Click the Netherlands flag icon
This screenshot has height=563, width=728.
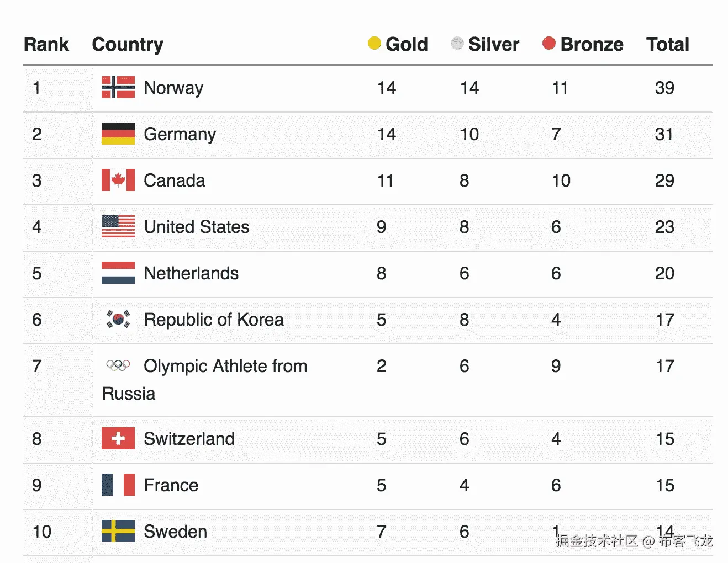[118, 273]
